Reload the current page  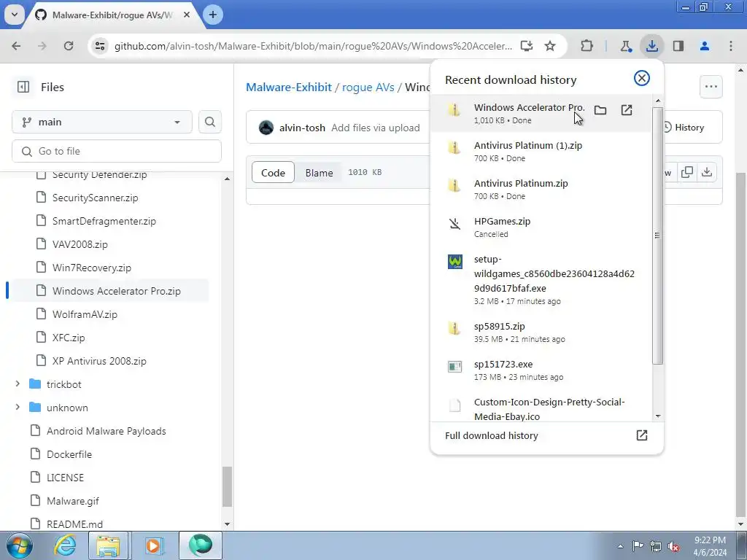pos(69,46)
